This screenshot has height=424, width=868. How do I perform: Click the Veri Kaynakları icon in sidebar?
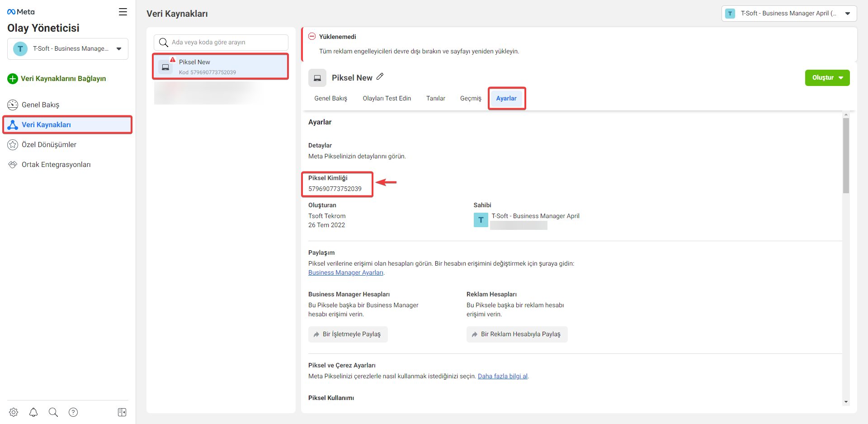click(x=13, y=125)
